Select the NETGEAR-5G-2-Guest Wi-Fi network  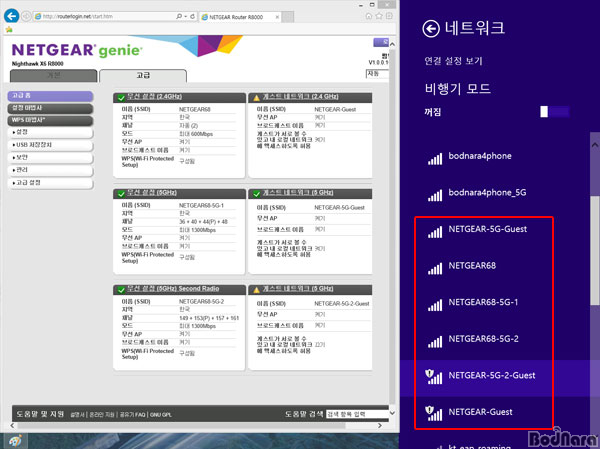click(x=494, y=376)
